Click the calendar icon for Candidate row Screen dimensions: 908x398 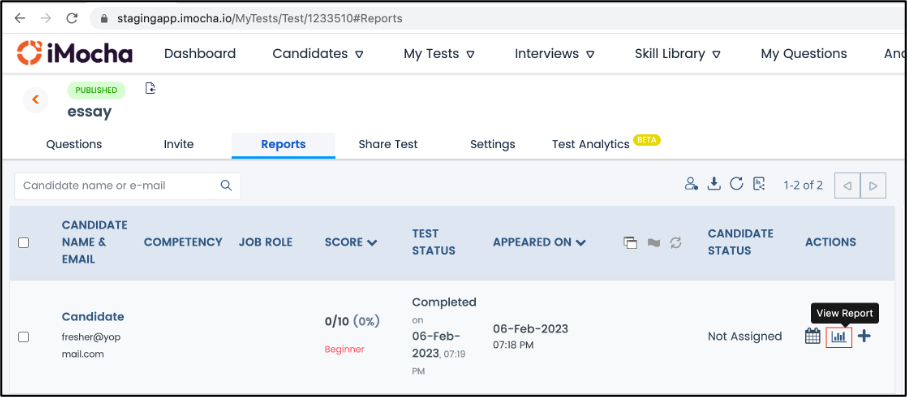812,336
